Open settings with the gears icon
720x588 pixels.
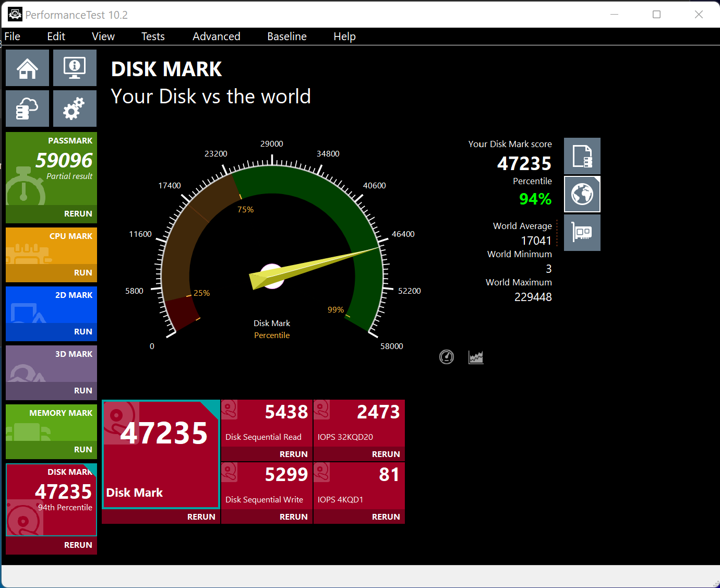pos(75,109)
